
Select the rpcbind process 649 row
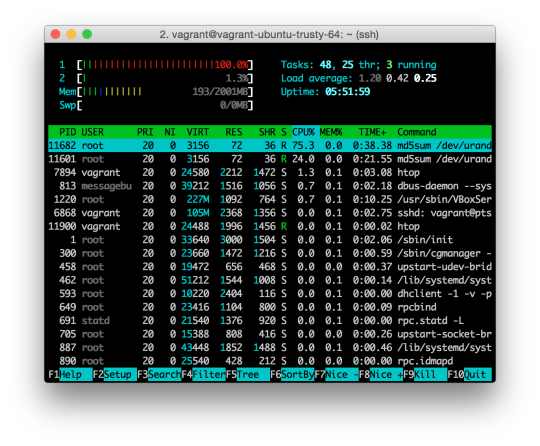[270, 307]
